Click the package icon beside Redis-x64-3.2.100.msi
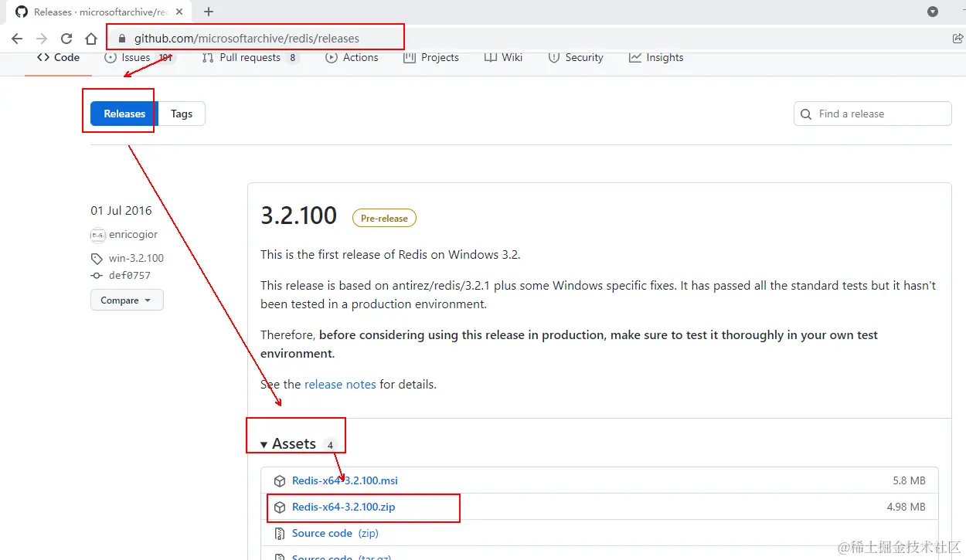Screen dimensions: 966x560 click(280, 480)
